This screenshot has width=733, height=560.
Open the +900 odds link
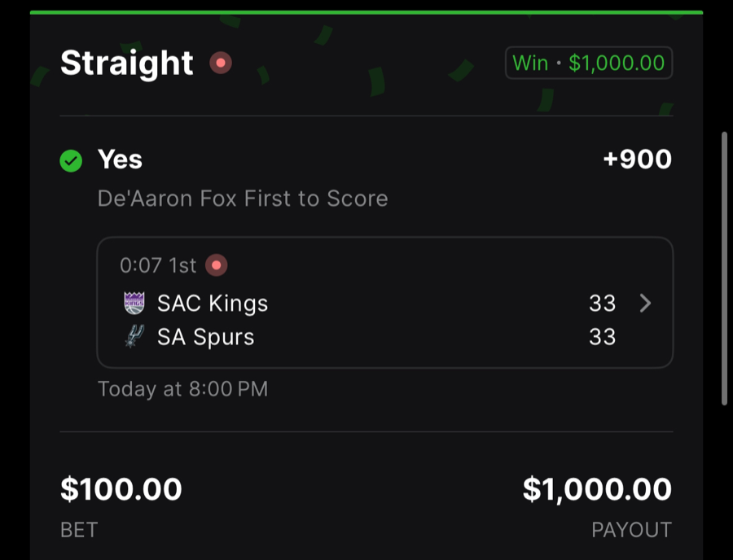pos(639,160)
